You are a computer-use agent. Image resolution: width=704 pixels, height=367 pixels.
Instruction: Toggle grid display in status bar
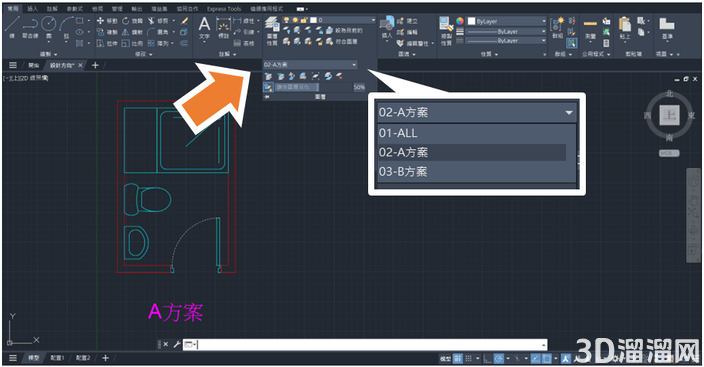(x=458, y=358)
